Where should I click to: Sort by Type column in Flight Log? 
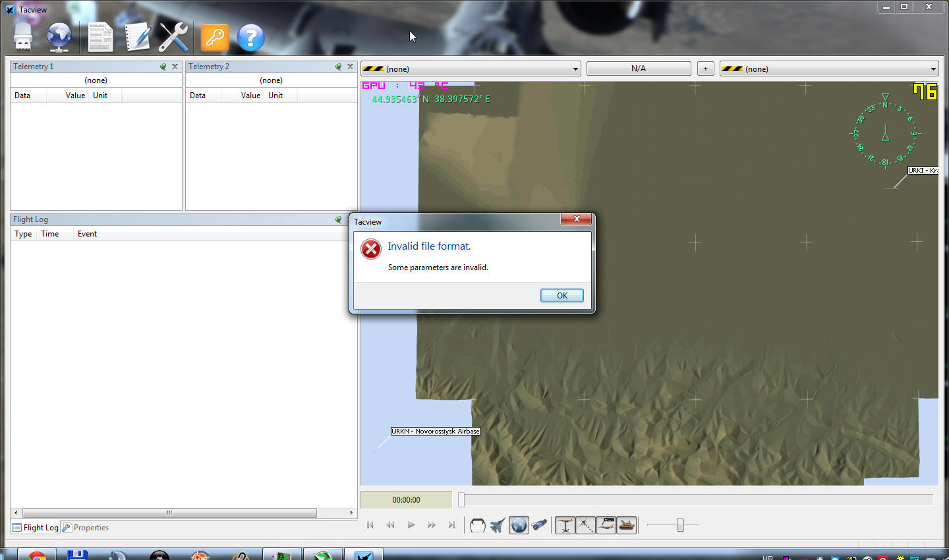[24, 234]
